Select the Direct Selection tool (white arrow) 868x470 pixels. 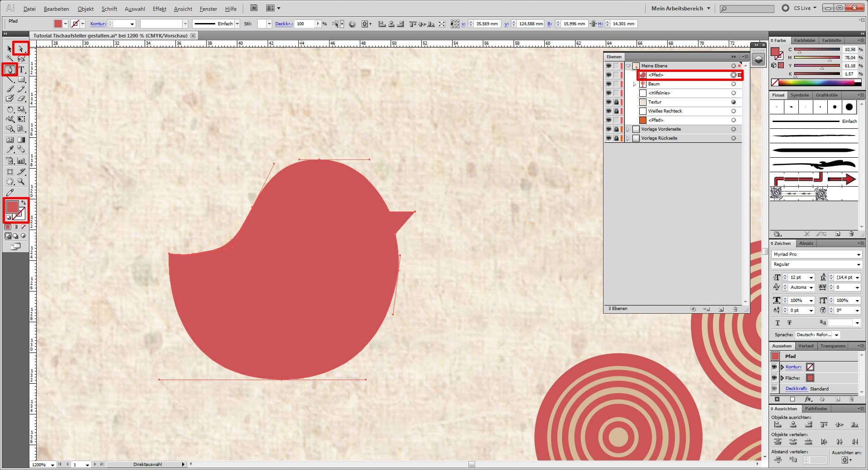(21, 48)
